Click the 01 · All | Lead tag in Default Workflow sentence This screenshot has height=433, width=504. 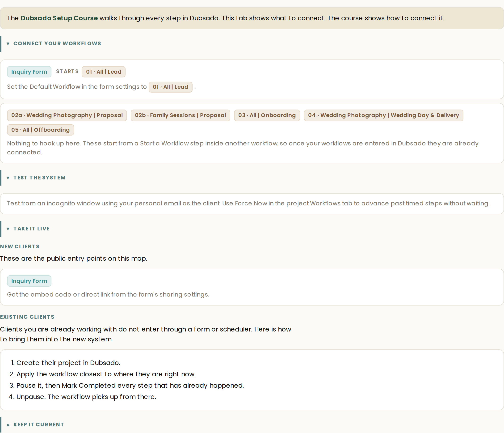click(171, 87)
